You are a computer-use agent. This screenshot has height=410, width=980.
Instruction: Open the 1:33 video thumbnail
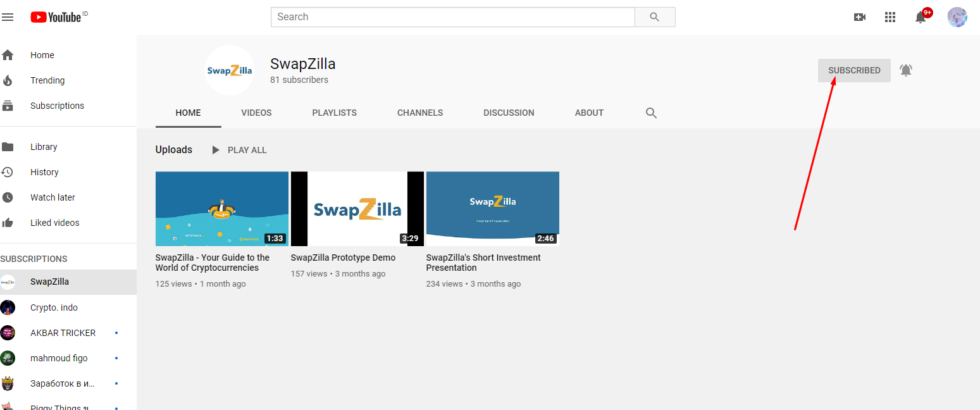pyautogui.click(x=222, y=209)
